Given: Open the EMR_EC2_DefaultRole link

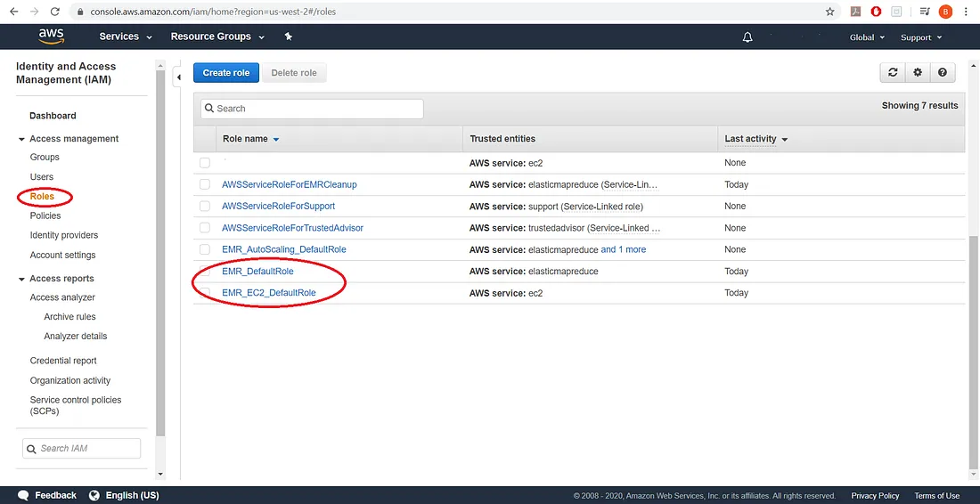Looking at the screenshot, I should point(269,292).
